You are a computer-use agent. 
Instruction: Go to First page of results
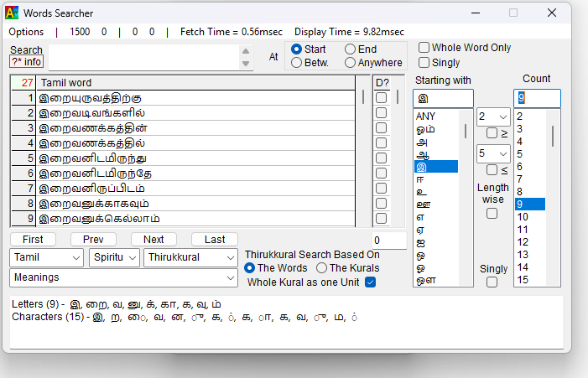(33, 240)
